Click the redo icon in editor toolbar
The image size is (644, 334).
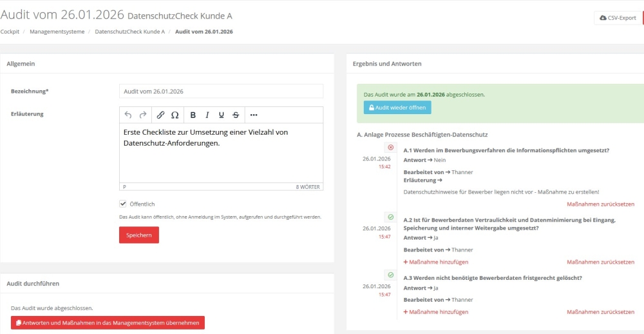[143, 115]
